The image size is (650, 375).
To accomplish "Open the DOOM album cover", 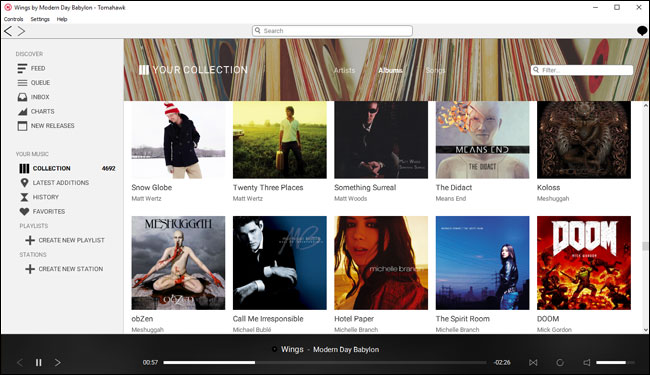I will point(584,263).
